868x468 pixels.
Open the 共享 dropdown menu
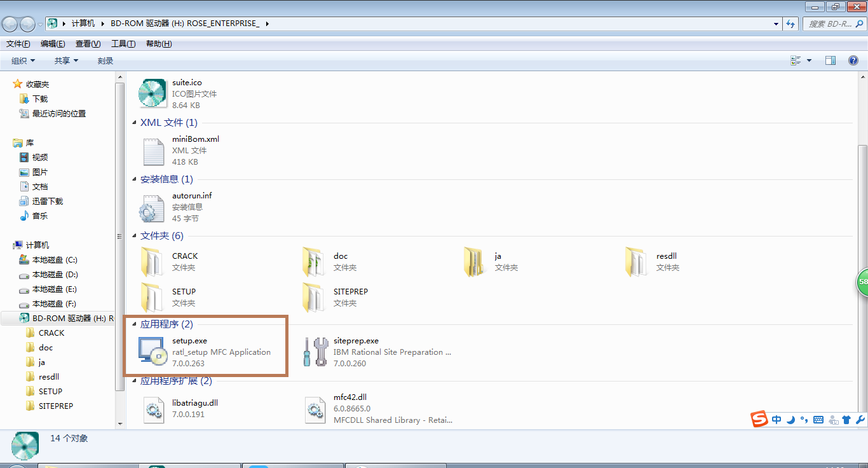click(x=66, y=60)
